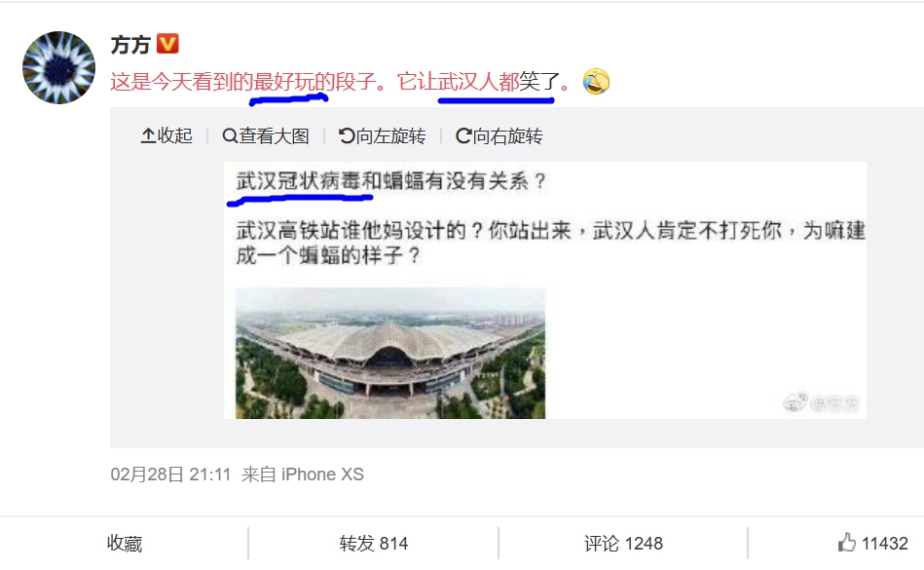924x570 pixels.
Task: Open the 02月28日 21:11 timestamp link
Action: click(171, 475)
